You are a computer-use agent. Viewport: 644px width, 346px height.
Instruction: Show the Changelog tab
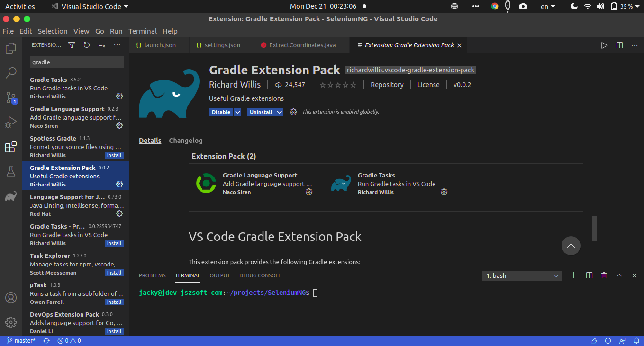(x=186, y=141)
